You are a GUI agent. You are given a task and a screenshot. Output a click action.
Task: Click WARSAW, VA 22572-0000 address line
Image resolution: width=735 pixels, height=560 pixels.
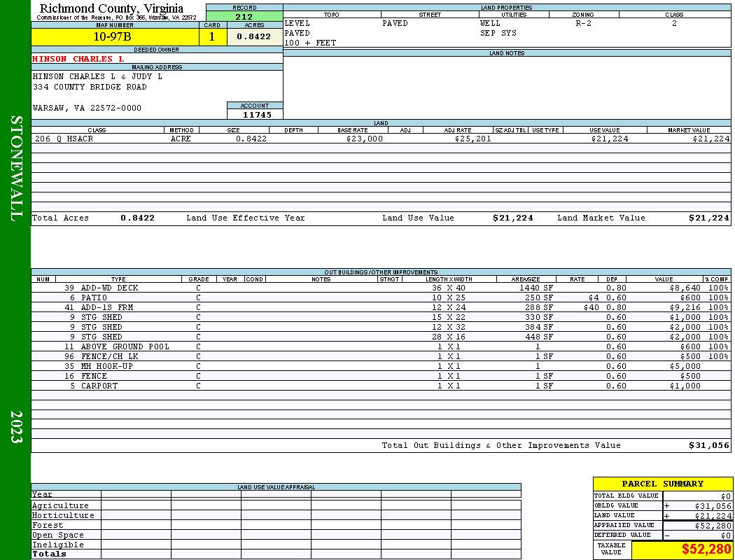tap(87, 108)
